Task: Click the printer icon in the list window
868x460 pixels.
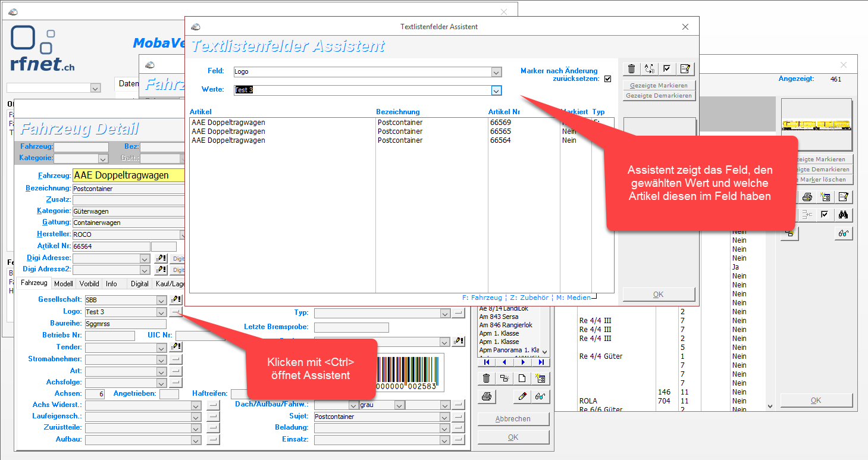Action: [x=807, y=197]
